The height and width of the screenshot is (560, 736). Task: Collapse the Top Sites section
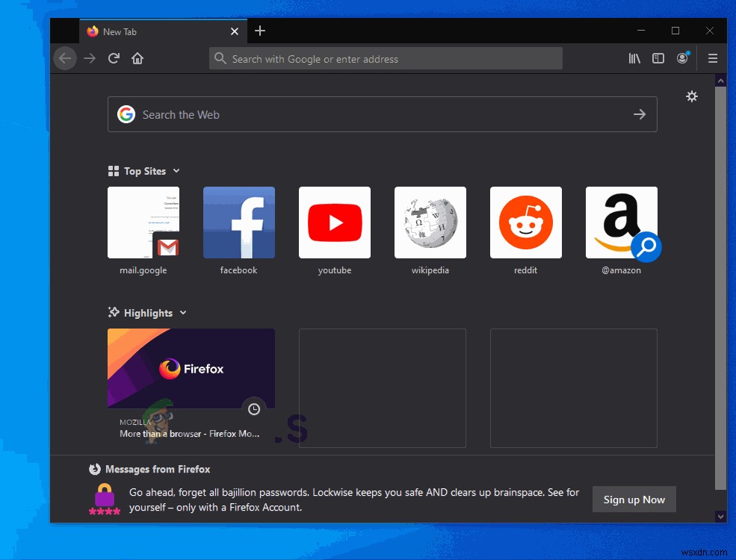pyautogui.click(x=177, y=171)
